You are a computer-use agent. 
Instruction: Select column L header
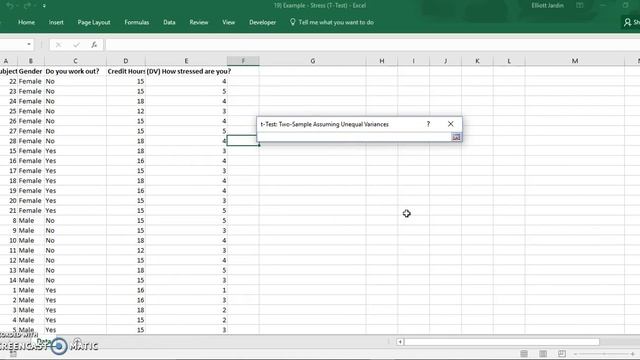click(509, 61)
